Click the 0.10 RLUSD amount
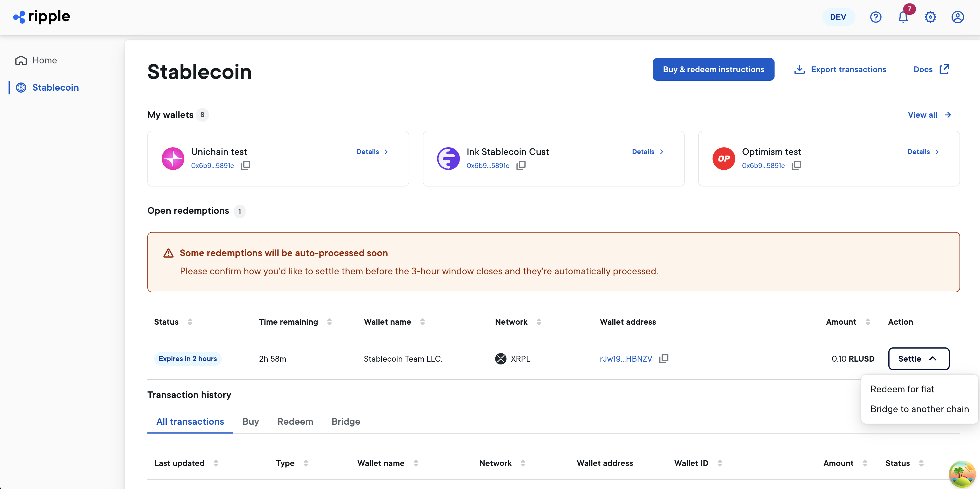 (853, 359)
